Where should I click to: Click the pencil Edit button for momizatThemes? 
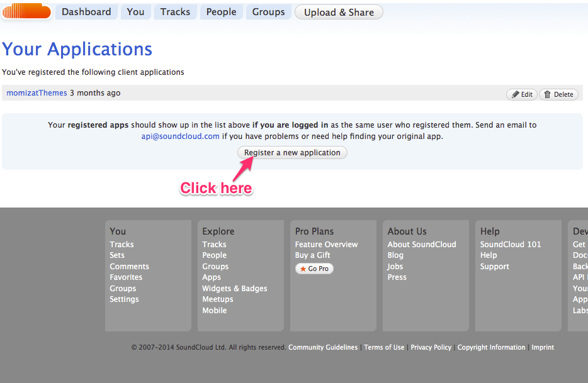[x=522, y=94]
